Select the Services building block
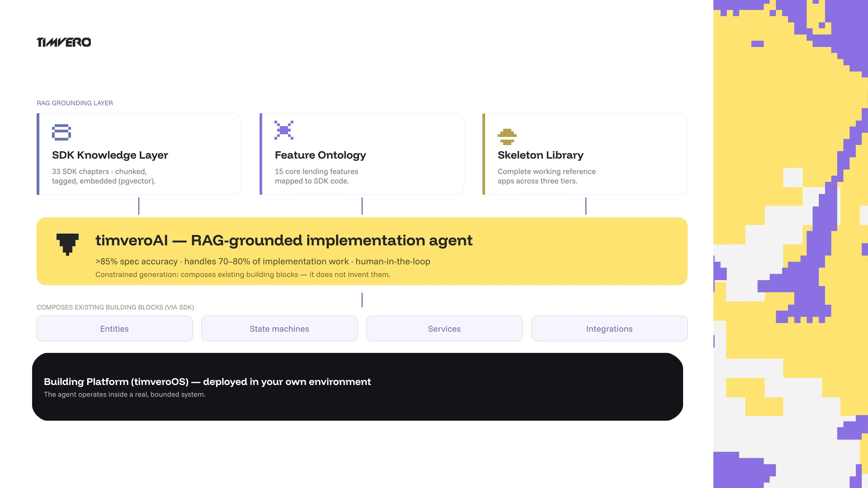The image size is (868, 488). [444, 328]
